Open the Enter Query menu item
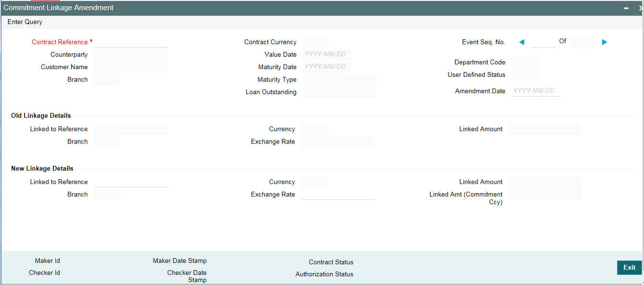This screenshot has width=644, height=285. pyautogui.click(x=25, y=22)
